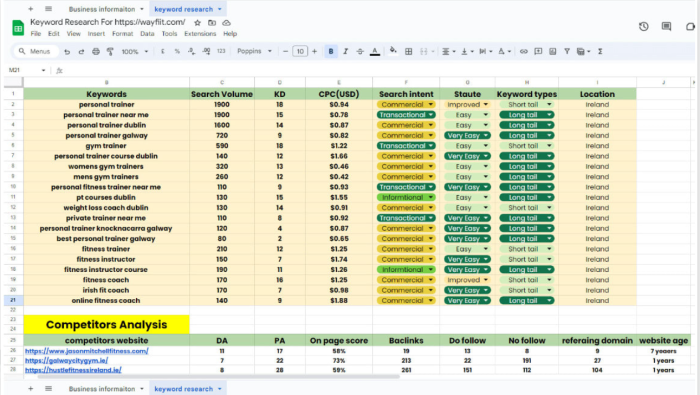The image size is (700, 395).
Task: Select the paint format tool
Action: (110, 52)
